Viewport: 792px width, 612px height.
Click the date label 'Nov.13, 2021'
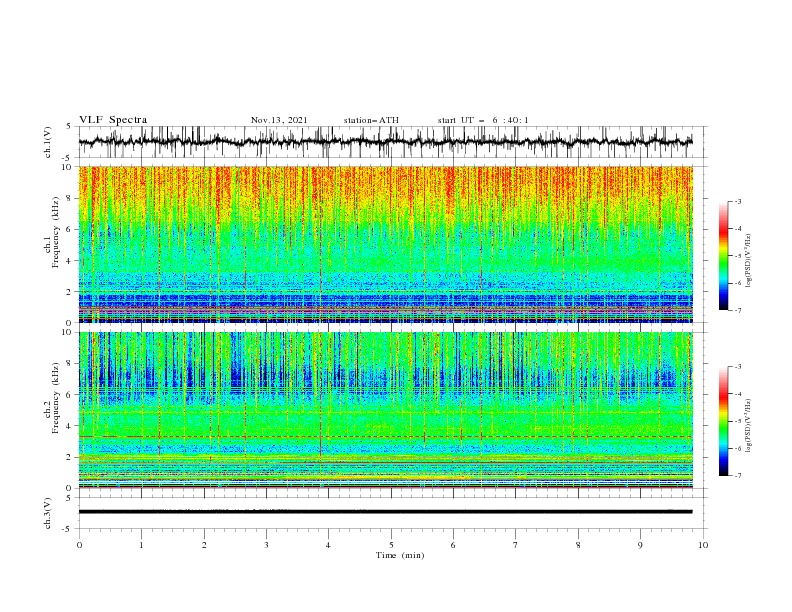279,120
